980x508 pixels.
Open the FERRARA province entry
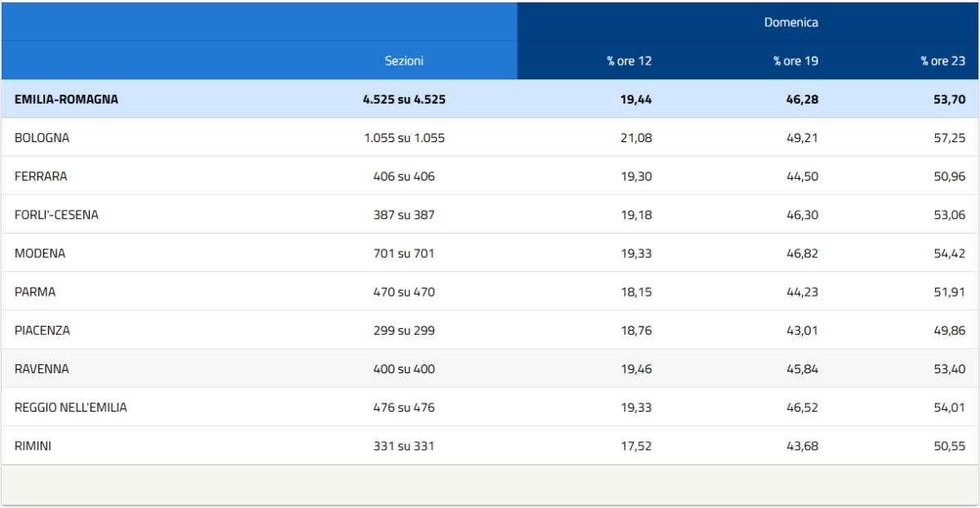[x=41, y=176]
